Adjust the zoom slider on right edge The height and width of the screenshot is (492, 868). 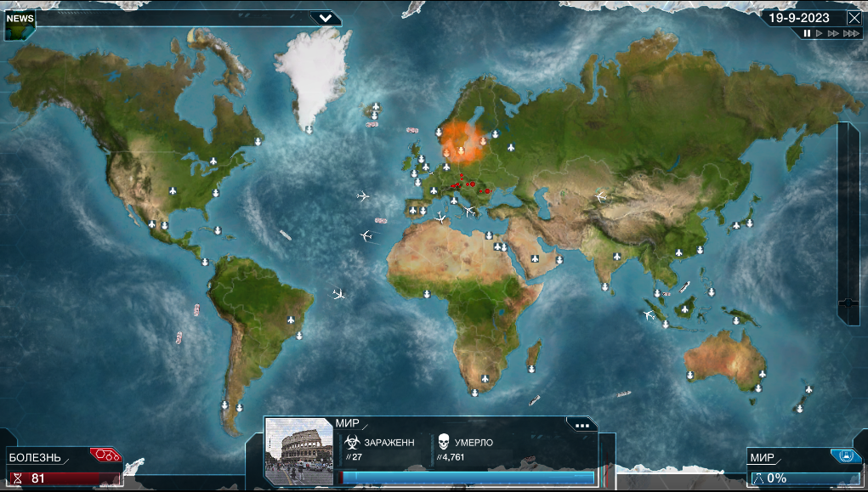pos(848,303)
